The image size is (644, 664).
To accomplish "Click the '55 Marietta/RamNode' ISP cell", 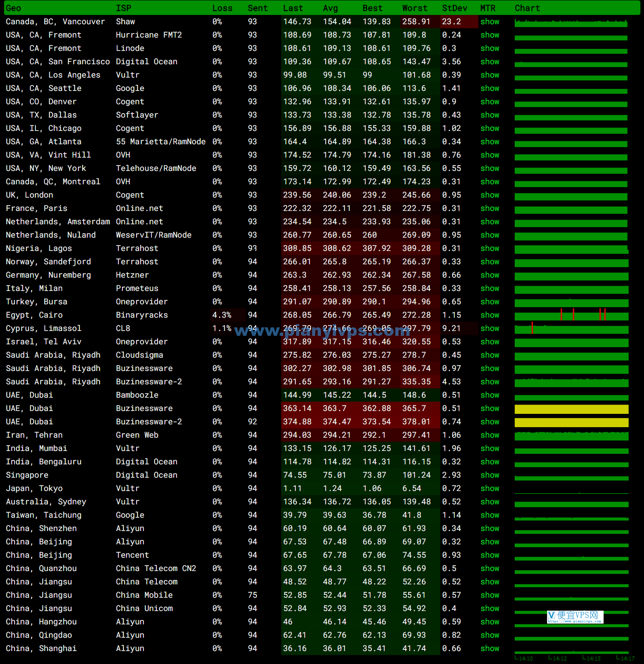I will click(x=161, y=142).
